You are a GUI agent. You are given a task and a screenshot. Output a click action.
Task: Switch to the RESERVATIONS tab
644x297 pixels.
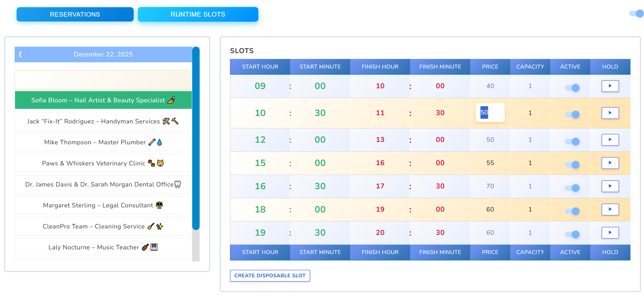75,14
